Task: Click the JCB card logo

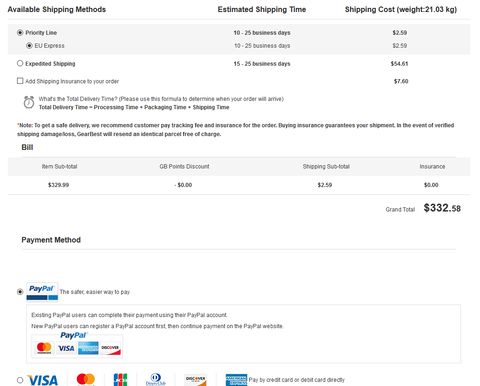Action: tap(120, 380)
